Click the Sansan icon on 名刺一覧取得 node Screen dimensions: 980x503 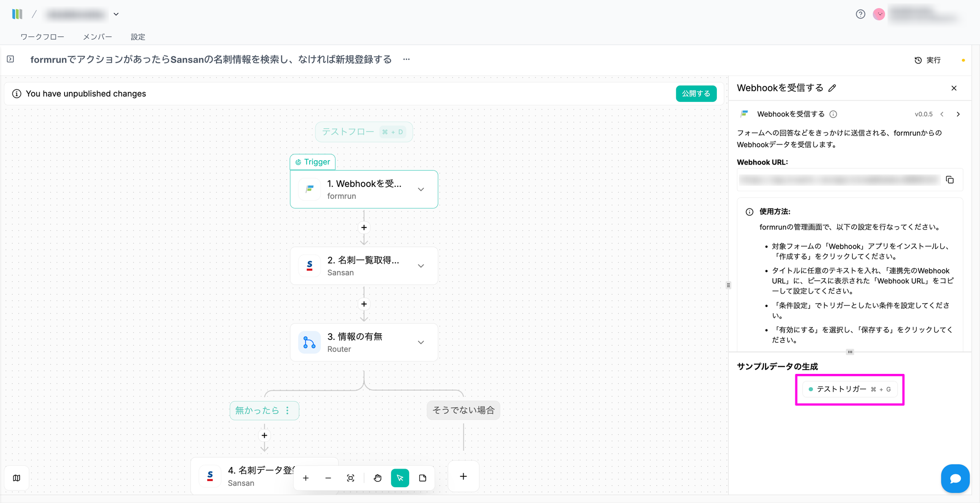point(310,266)
